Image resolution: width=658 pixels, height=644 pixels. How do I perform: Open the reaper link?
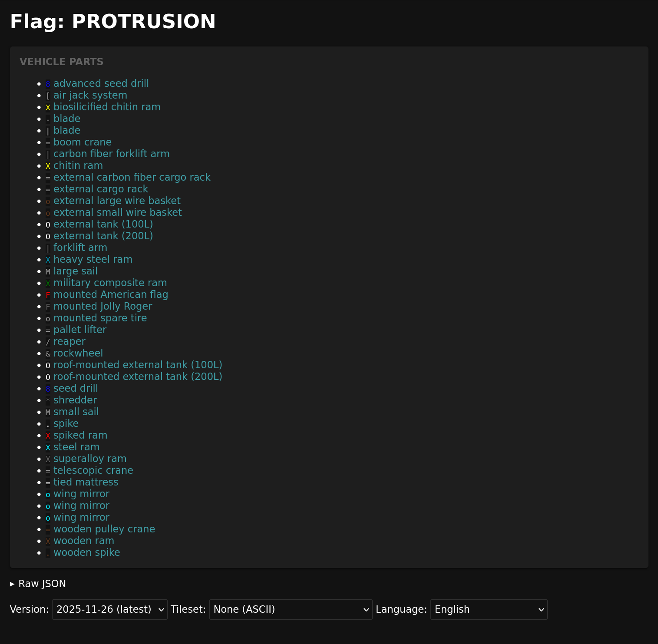coord(69,341)
